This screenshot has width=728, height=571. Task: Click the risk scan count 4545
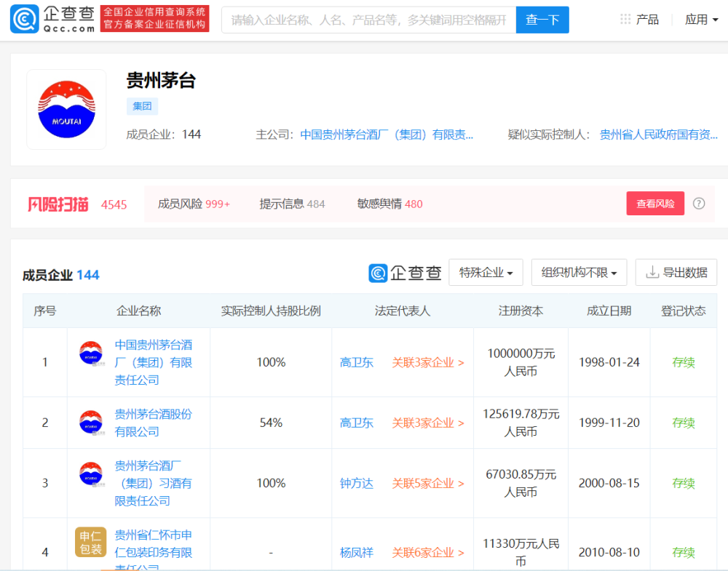pyautogui.click(x=114, y=204)
